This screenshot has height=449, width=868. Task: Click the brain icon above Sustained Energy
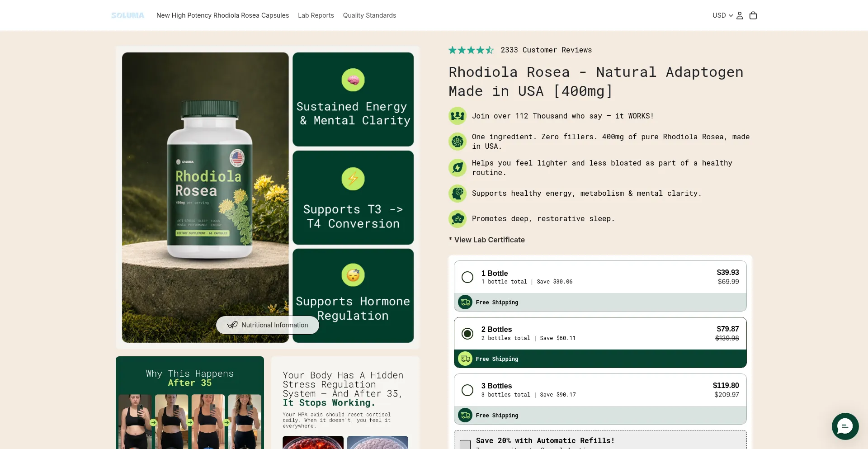(x=353, y=80)
